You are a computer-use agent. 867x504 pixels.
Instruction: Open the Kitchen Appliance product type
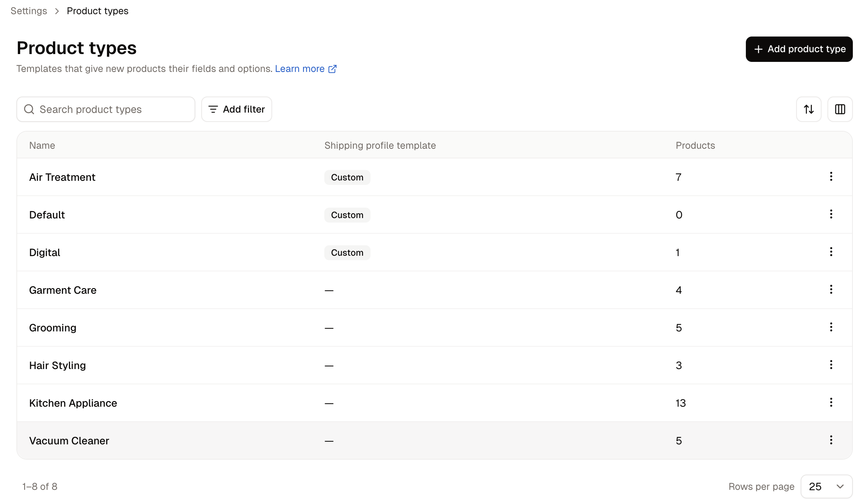(x=73, y=403)
